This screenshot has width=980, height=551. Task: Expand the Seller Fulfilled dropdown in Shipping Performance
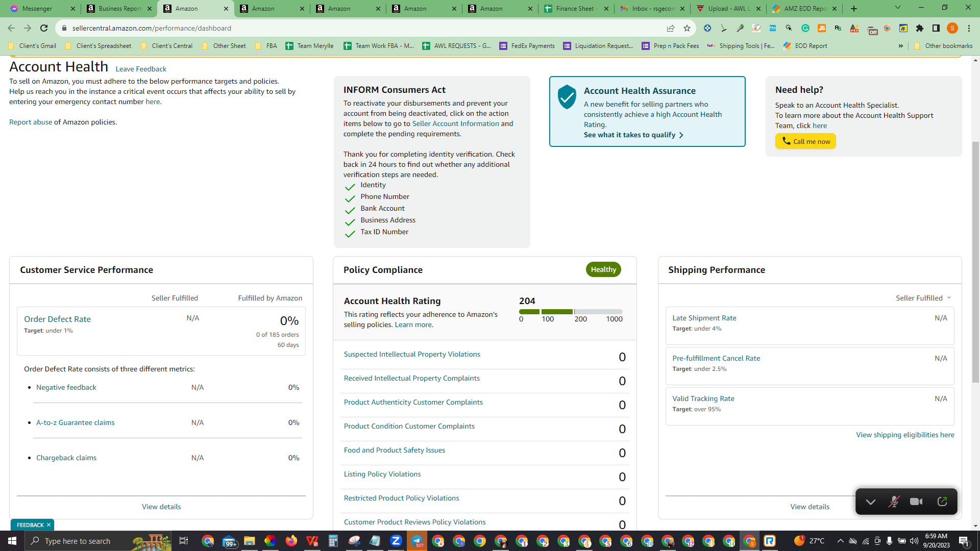click(x=923, y=298)
